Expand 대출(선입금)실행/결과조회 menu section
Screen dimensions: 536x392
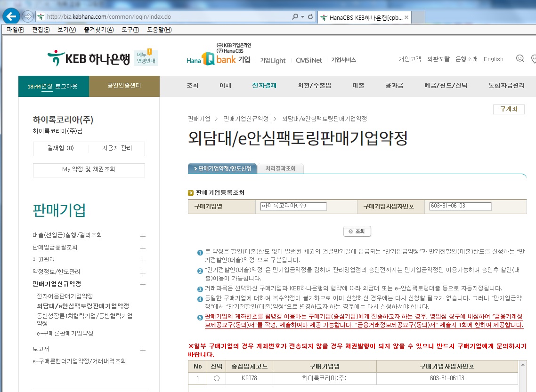(x=143, y=236)
